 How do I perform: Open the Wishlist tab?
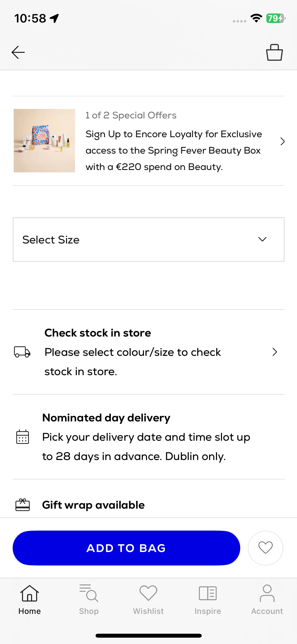148,600
